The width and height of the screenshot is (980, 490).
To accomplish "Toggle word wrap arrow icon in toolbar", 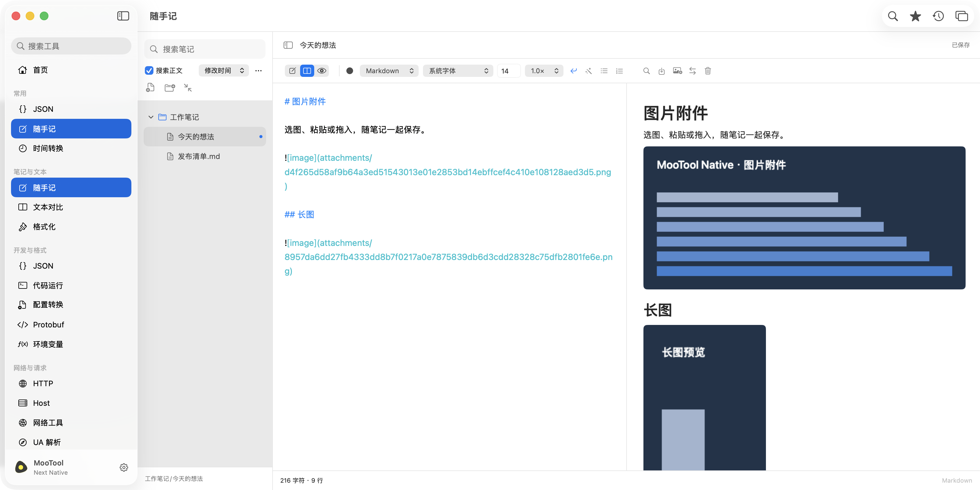I will click(x=574, y=71).
